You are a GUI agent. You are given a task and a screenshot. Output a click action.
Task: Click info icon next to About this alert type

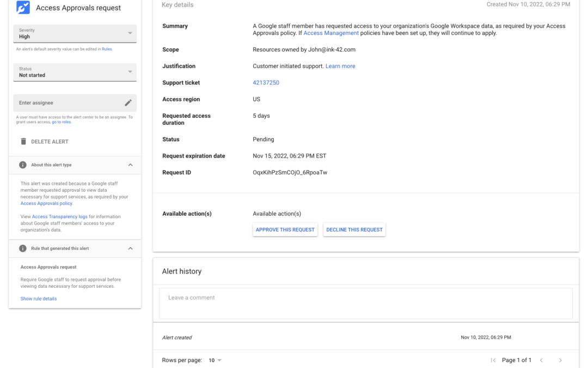23,165
